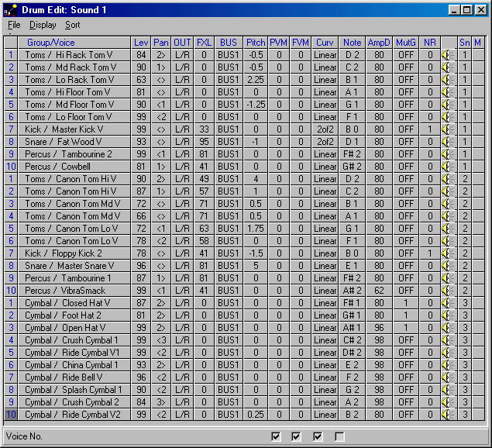492x448 pixels.
Task: Audition the Master Kick V sound
Action: click(x=447, y=129)
